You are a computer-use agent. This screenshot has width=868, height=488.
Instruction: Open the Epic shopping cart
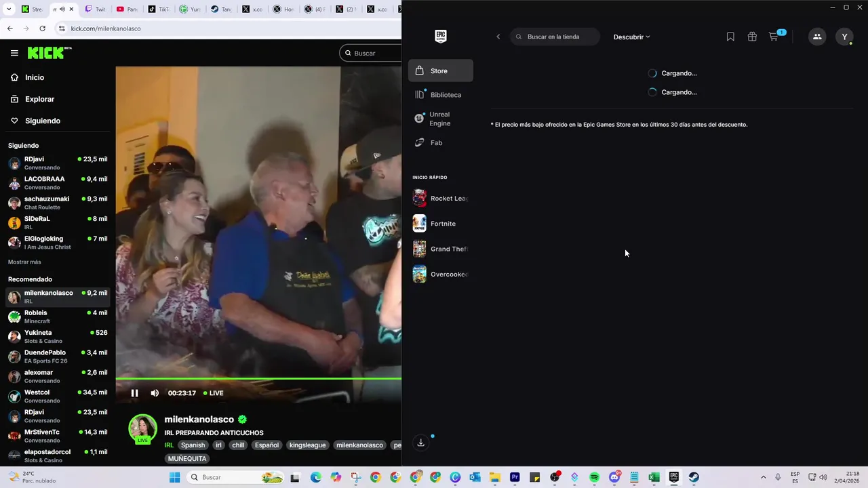tap(774, 37)
